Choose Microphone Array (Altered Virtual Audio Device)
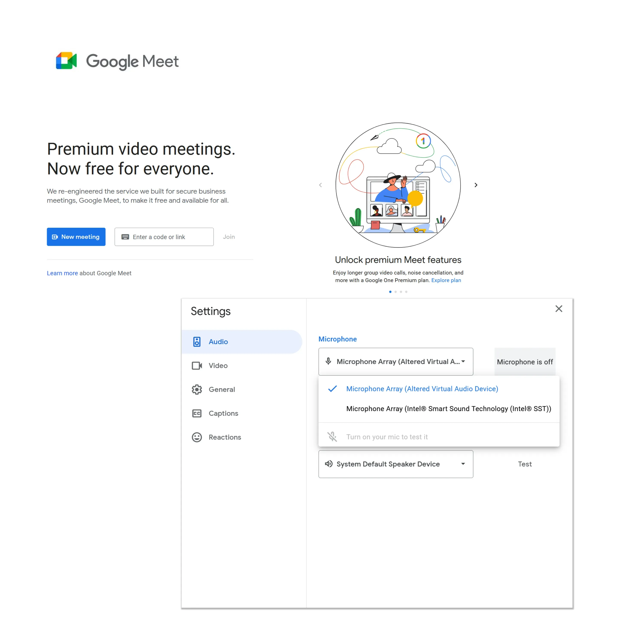 (x=439, y=389)
